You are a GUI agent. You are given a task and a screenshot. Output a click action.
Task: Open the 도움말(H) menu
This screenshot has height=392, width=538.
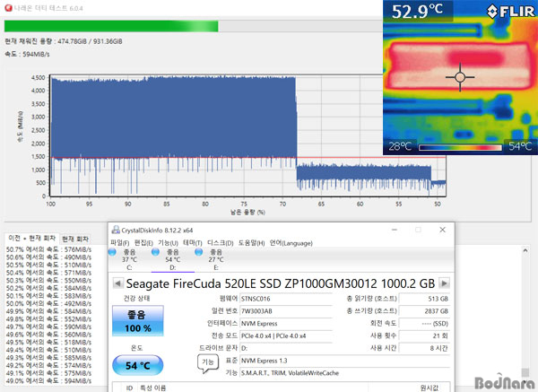tap(251, 243)
